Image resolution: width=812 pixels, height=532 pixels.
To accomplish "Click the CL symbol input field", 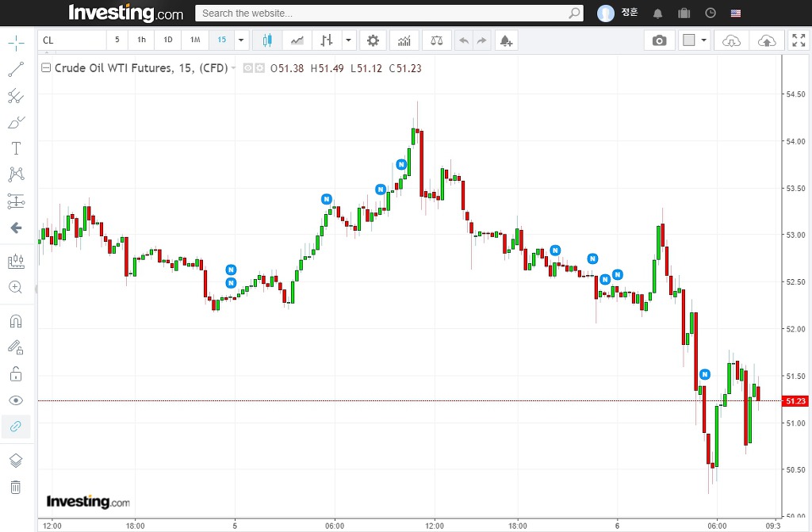I will coord(72,40).
